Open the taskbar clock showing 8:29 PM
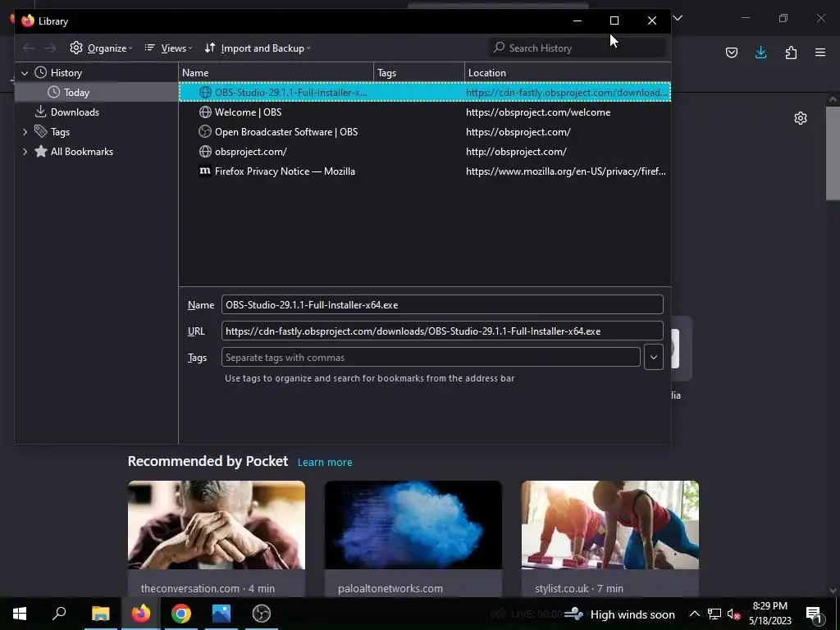840x630 pixels. (769, 614)
